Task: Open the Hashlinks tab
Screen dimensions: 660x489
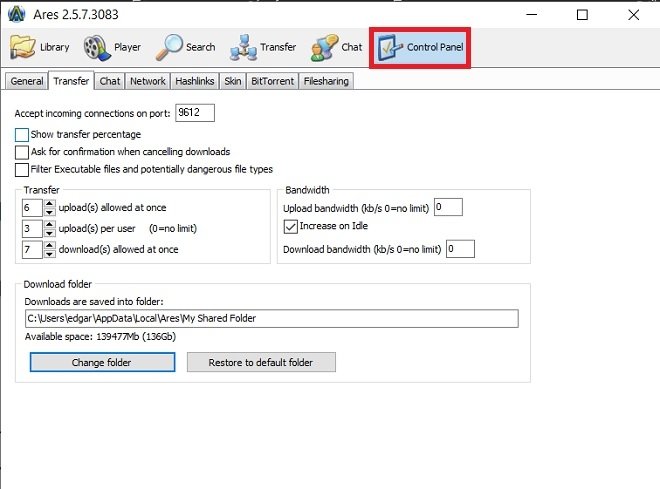Action: coord(194,81)
